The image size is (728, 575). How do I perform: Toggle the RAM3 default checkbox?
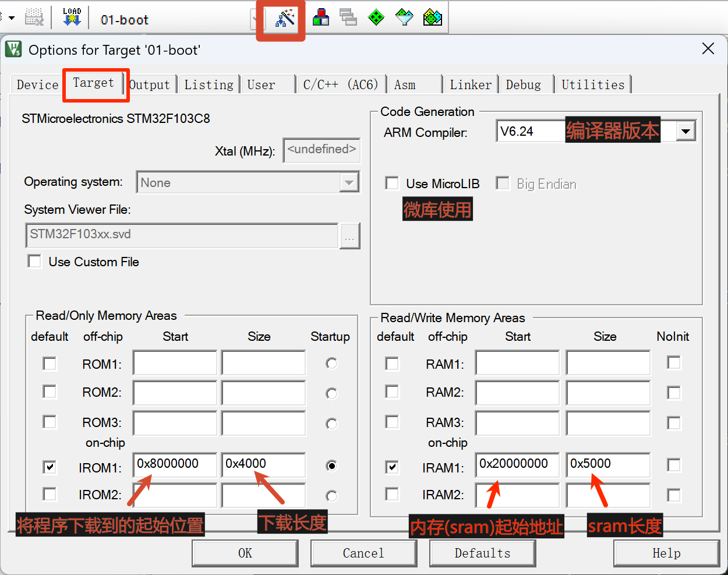[393, 422]
